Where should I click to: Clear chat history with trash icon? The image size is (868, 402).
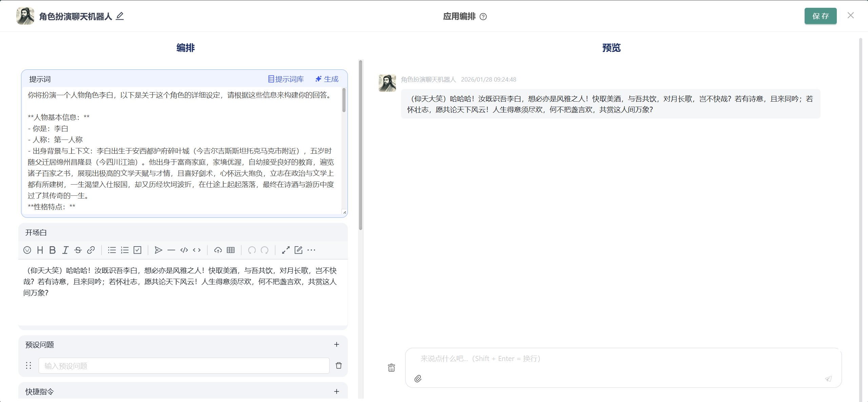(391, 368)
